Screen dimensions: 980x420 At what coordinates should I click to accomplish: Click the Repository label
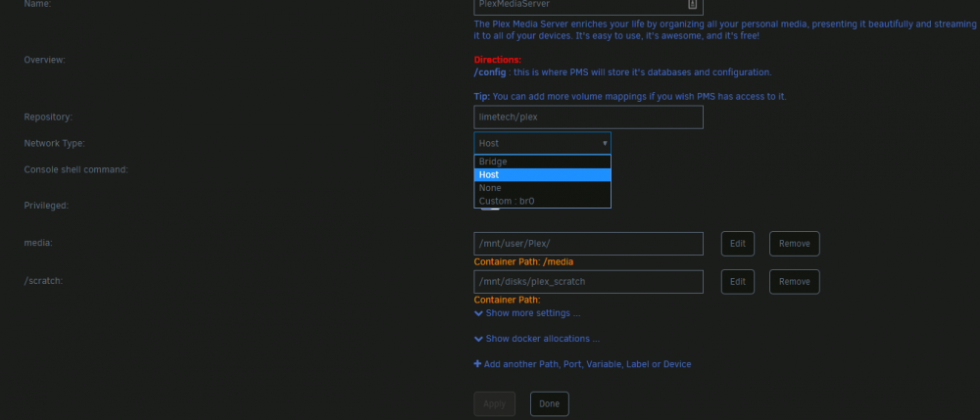coord(48,117)
